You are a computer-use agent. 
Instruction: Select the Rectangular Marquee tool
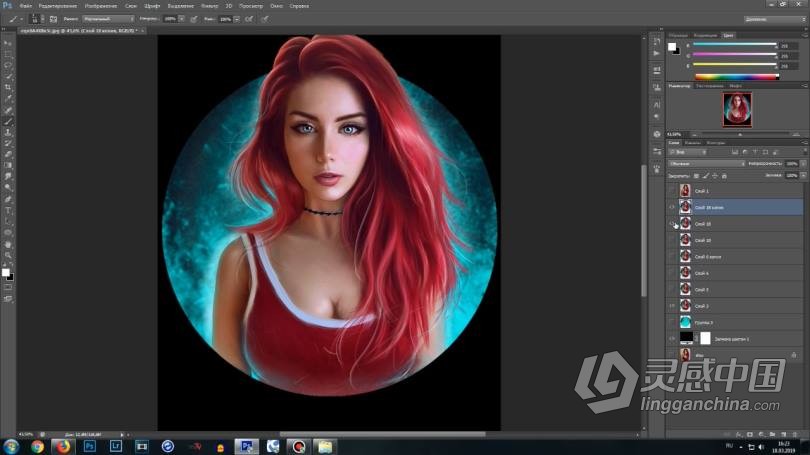click(x=8, y=54)
